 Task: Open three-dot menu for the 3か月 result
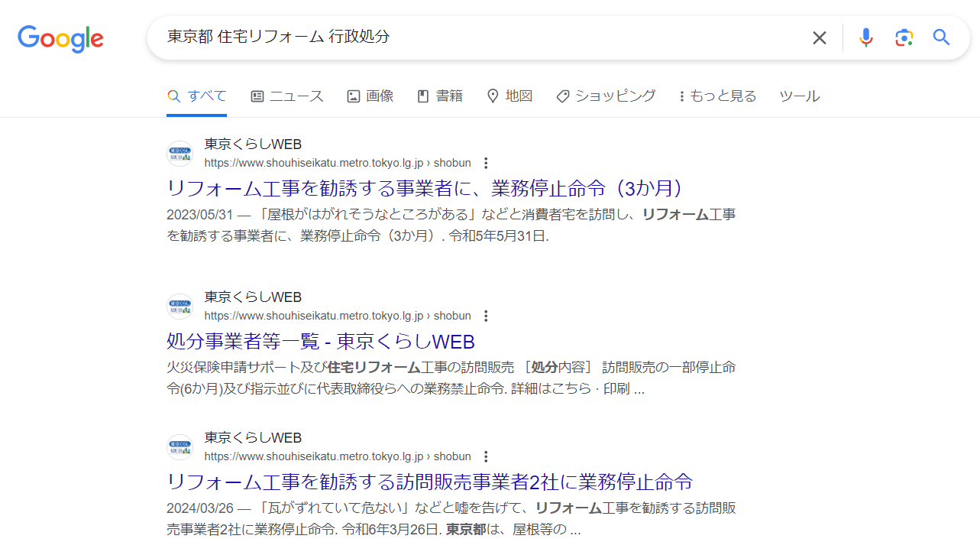486,163
